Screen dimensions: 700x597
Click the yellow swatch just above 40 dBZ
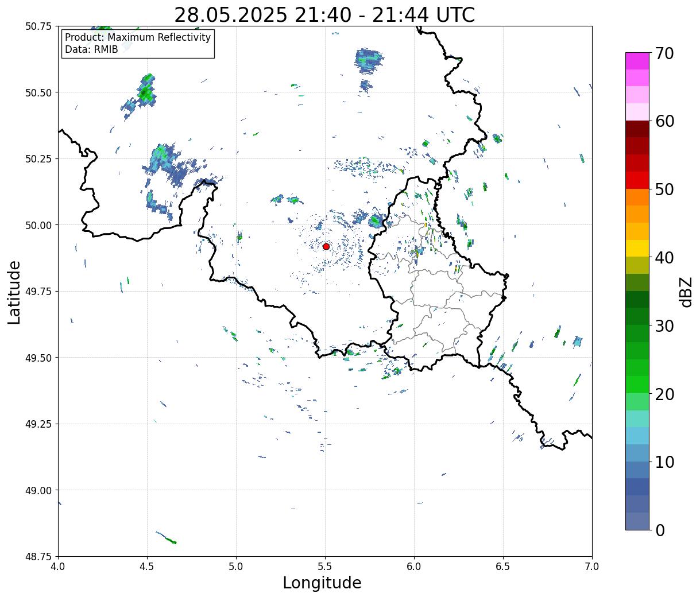[x=637, y=248]
